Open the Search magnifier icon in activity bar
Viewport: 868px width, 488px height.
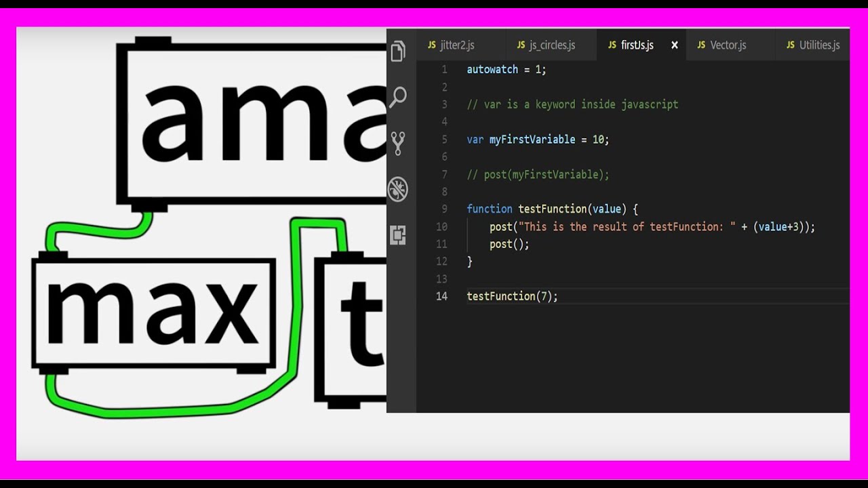[398, 98]
